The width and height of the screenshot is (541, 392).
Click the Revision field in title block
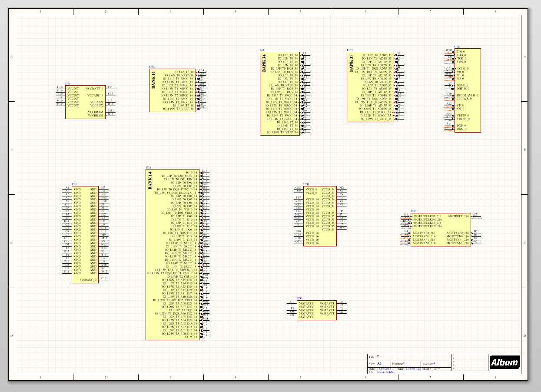click(x=428, y=364)
